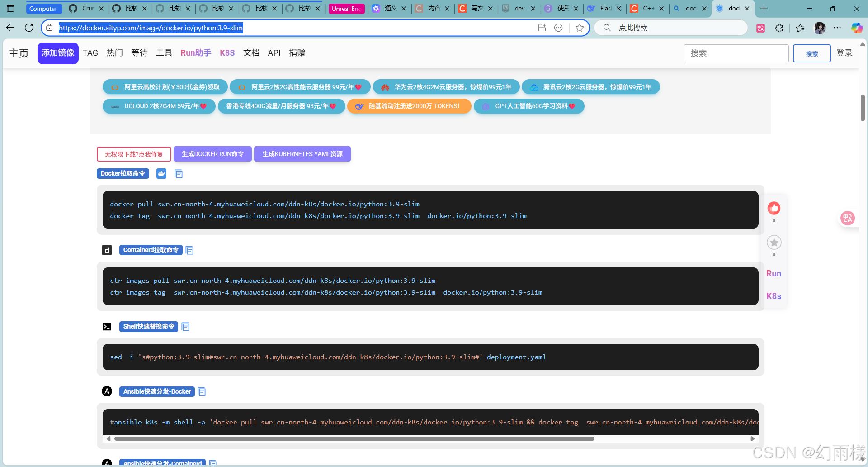The height and width of the screenshot is (467, 868).
Task: Open the tab actions menu icon
Action: [10, 8]
